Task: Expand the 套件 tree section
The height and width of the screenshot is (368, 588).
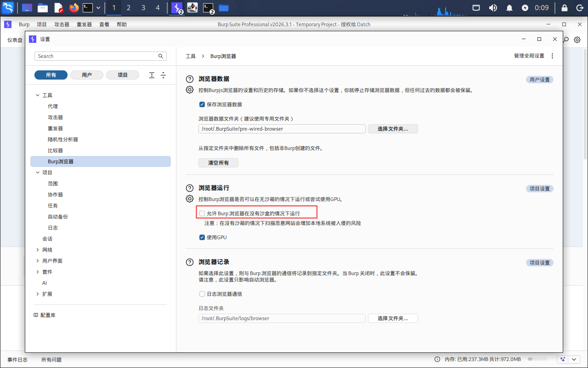Action: click(38, 272)
